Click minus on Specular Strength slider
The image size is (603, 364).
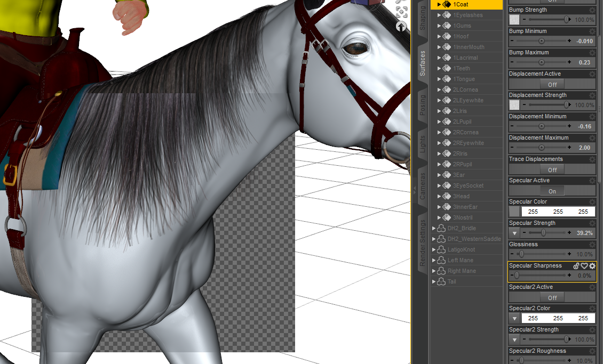524,233
